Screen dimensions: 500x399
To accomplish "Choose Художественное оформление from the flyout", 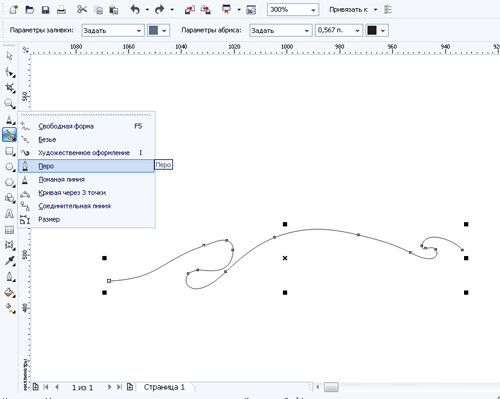I will [87, 153].
